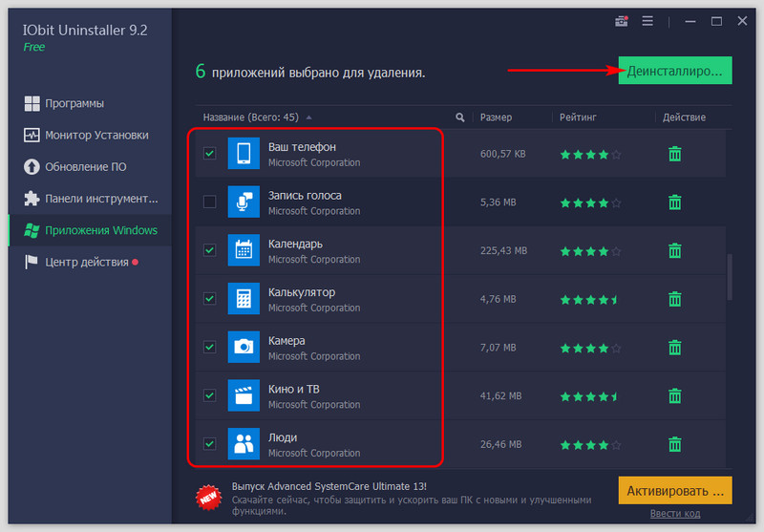This screenshot has height=532, width=764.
Task: Delete Запись голоса via trash icon
Action: [x=674, y=202]
